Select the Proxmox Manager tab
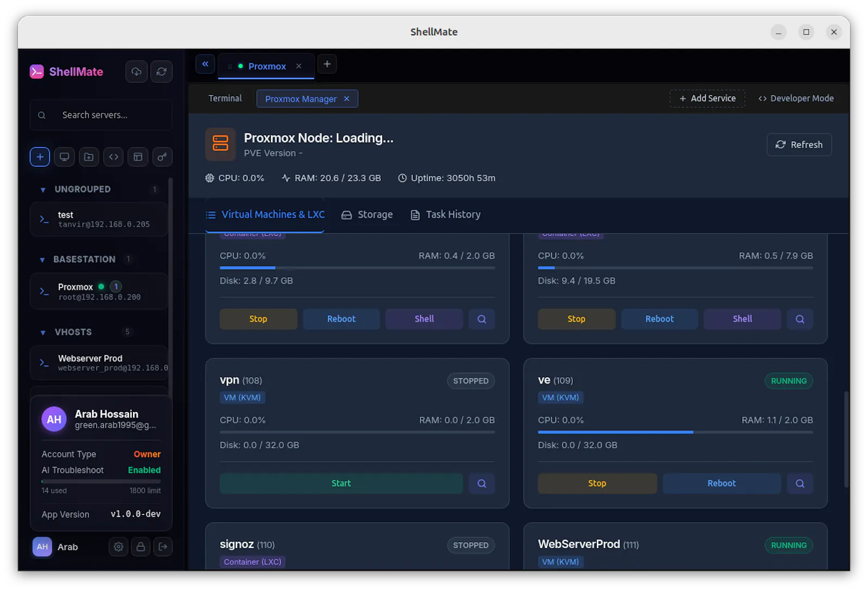Screen dimensions: 868x591 coord(301,99)
